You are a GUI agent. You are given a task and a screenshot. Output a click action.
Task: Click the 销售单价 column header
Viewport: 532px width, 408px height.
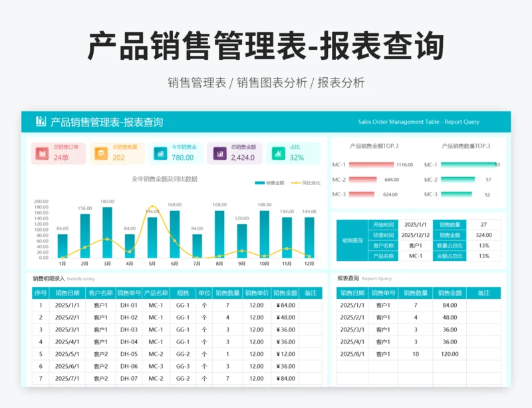(257, 293)
